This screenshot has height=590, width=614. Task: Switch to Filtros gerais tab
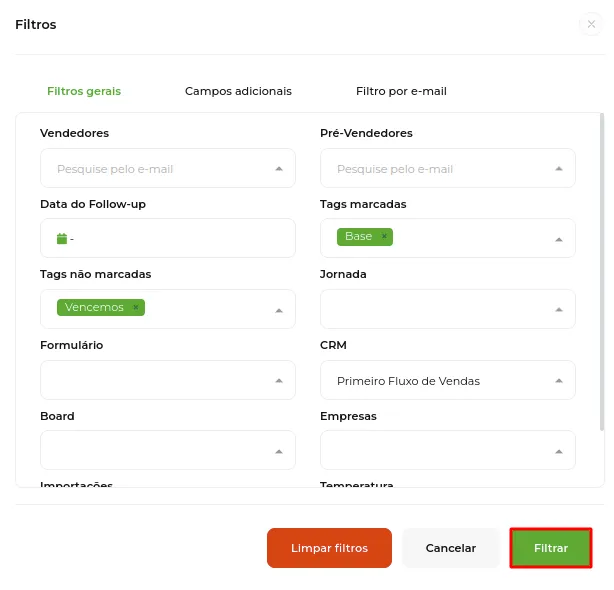point(84,91)
